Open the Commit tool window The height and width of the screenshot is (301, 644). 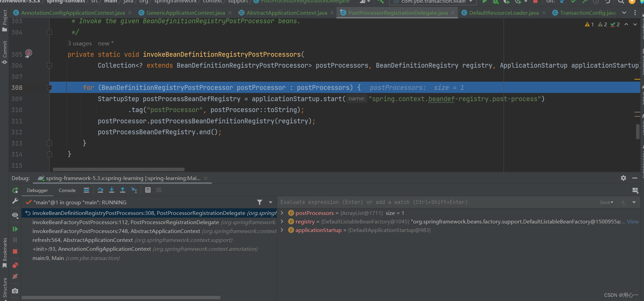4,52
